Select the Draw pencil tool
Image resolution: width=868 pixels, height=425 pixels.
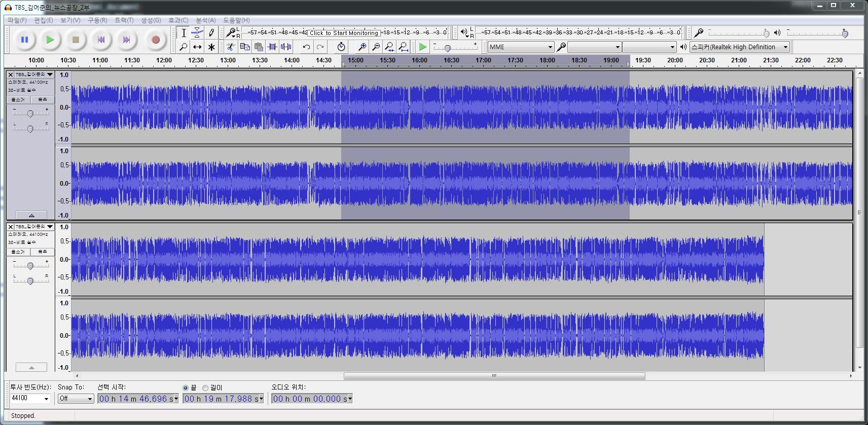pos(211,33)
